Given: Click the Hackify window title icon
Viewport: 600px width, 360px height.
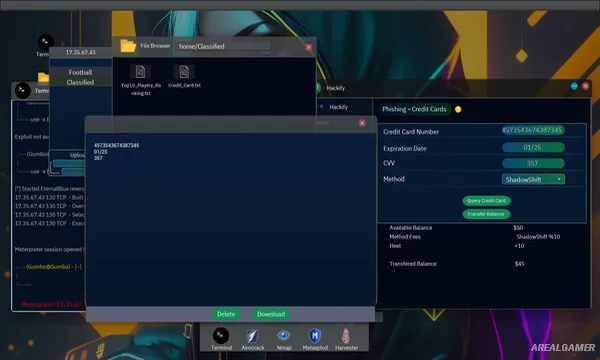Looking at the screenshot, I should (x=318, y=88).
